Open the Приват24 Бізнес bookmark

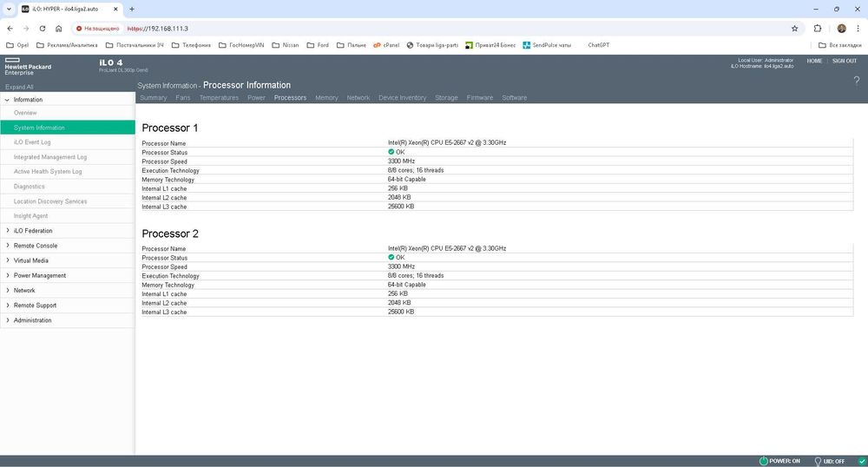pos(490,45)
